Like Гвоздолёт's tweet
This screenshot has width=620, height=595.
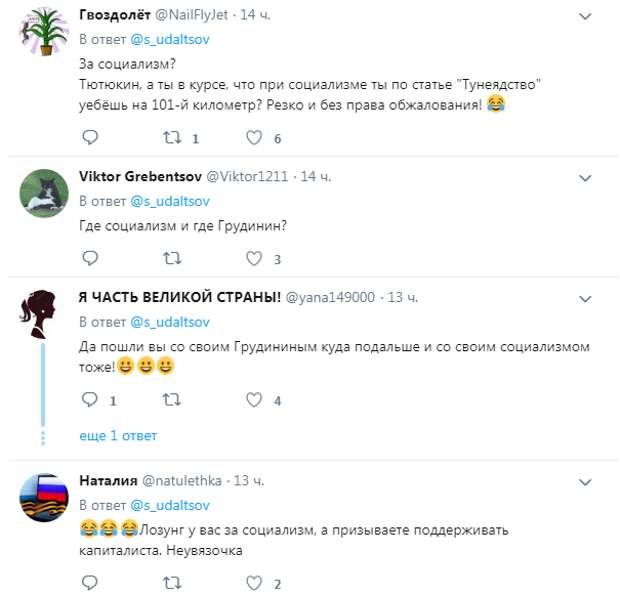(x=254, y=138)
